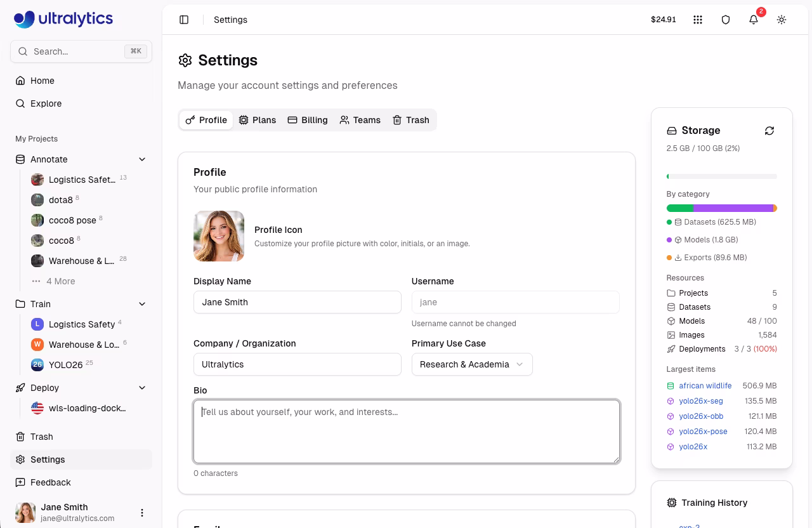Toggle the sidebar collapse icon

coord(184,20)
